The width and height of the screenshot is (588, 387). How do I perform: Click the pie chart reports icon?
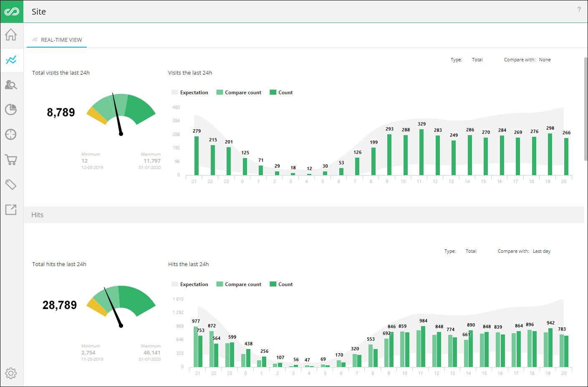coord(11,109)
